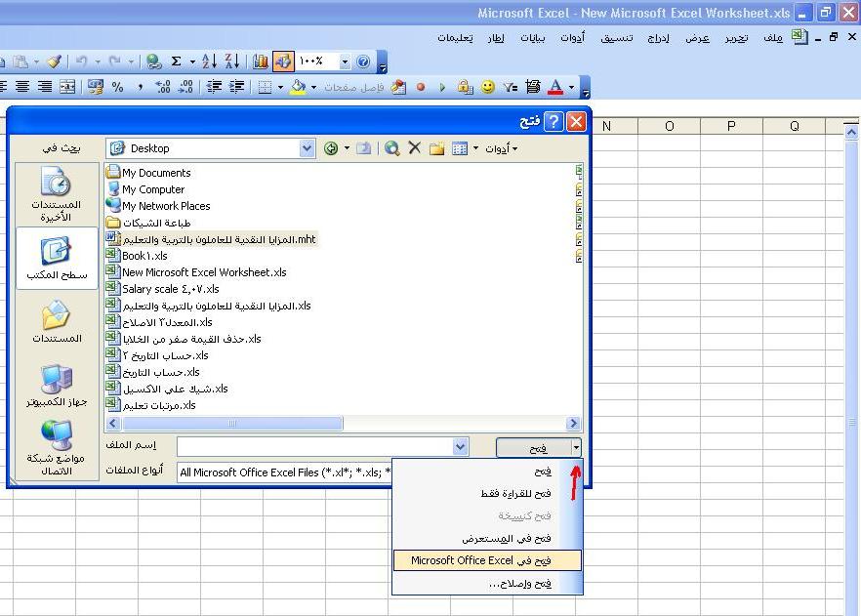Apply Comma style formatting
Viewport: 861px width, 616px height.
coord(140,87)
